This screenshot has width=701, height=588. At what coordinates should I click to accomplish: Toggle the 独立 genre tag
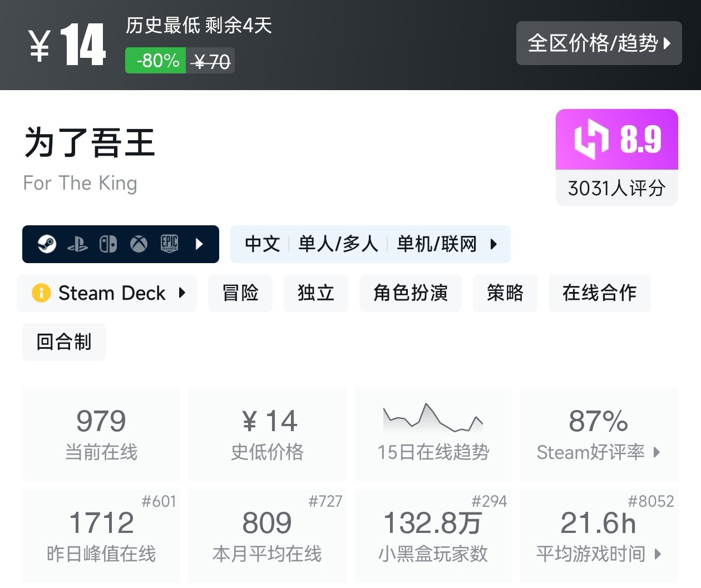tap(316, 293)
